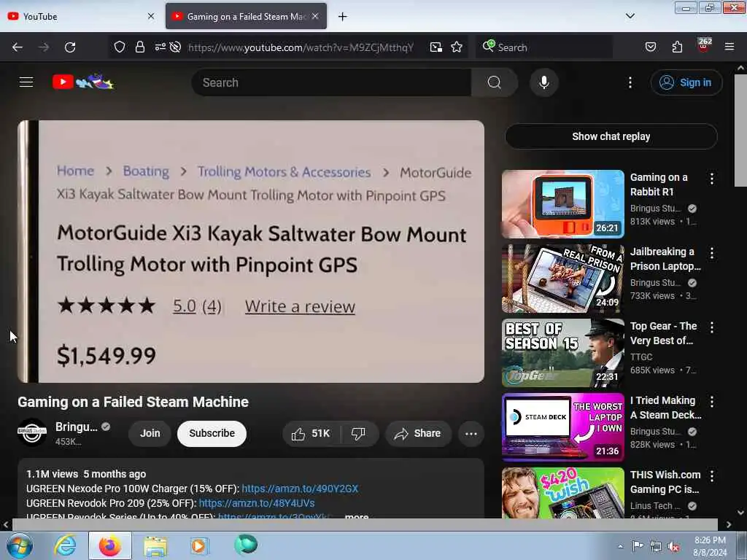
Task: Open picture-in-picture icon in address bar
Action: pyautogui.click(x=436, y=47)
